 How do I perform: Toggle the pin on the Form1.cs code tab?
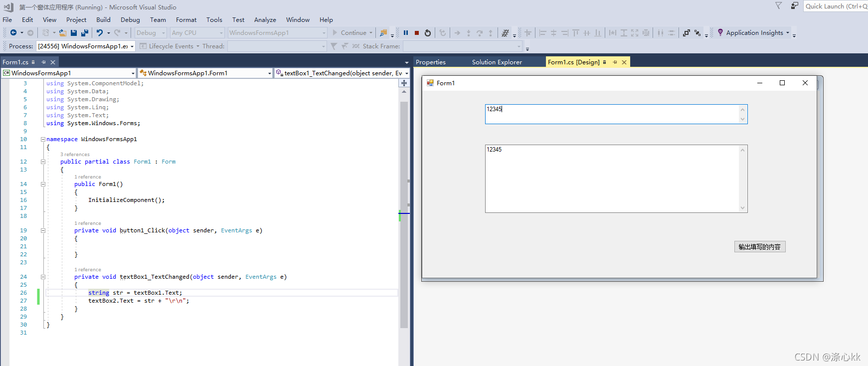click(x=43, y=62)
